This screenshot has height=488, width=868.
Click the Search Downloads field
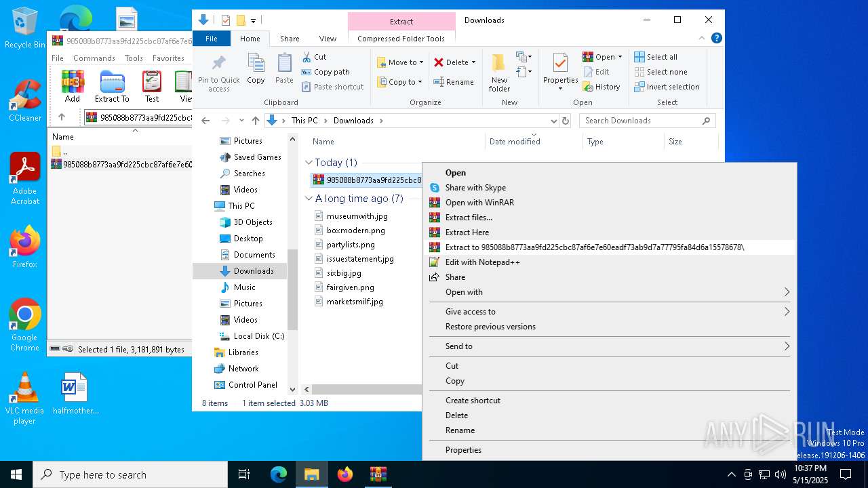[x=648, y=121]
